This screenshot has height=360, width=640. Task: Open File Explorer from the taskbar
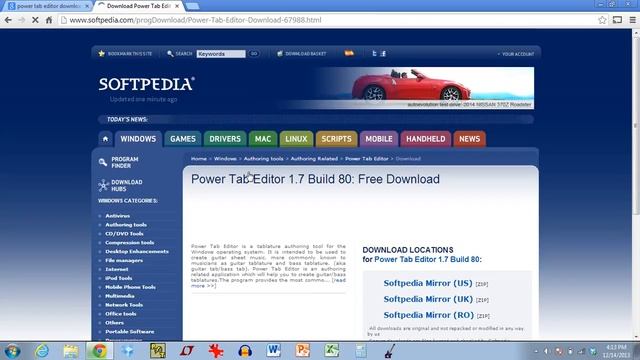(71, 351)
